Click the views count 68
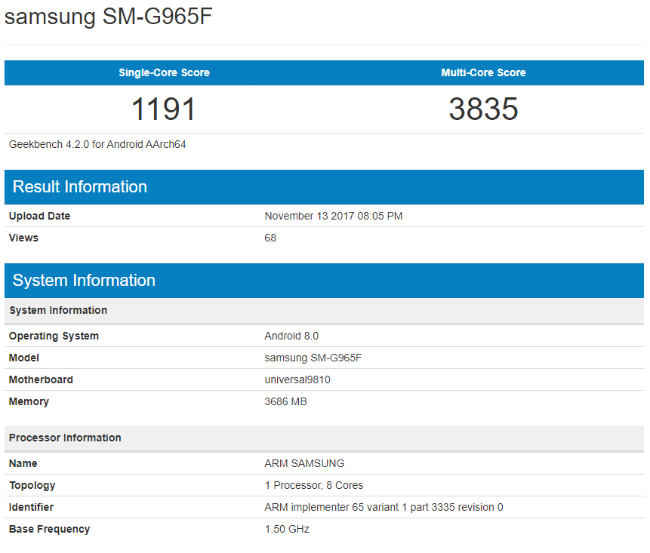650x553 pixels. [x=270, y=238]
